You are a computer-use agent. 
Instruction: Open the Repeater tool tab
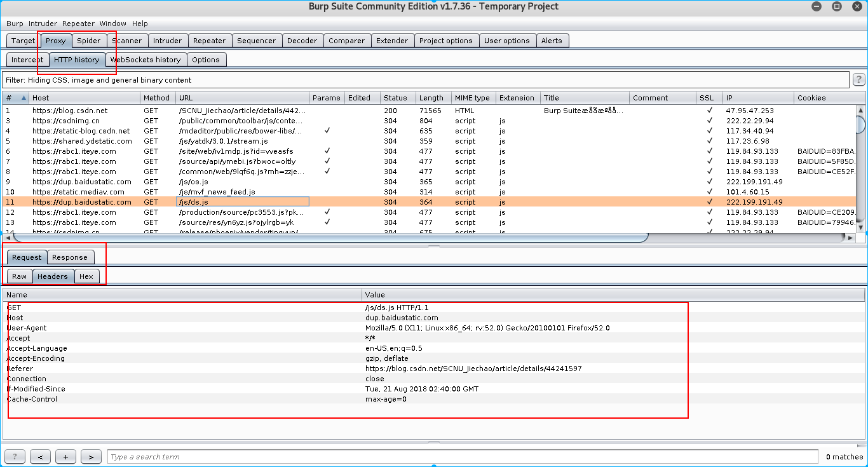point(210,41)
